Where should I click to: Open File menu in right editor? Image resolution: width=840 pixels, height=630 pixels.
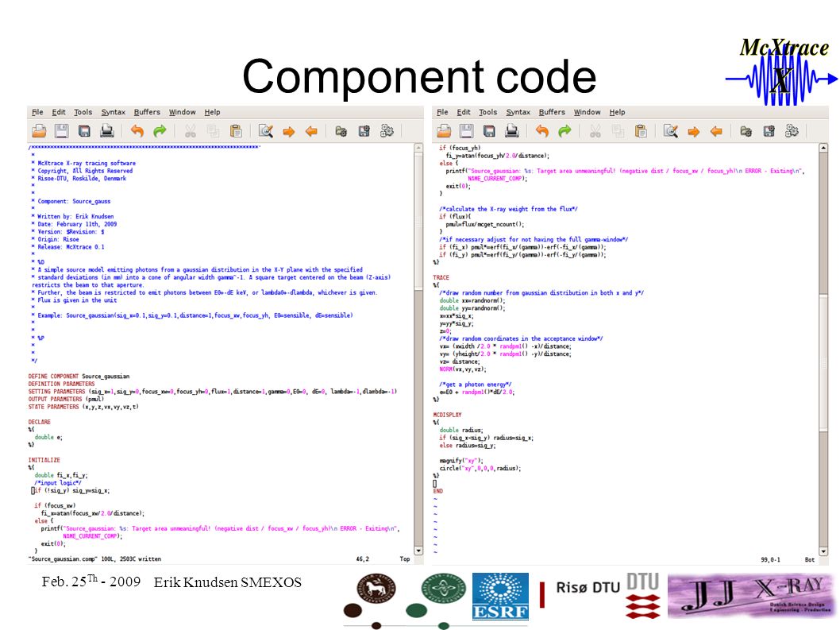point(442,112)
